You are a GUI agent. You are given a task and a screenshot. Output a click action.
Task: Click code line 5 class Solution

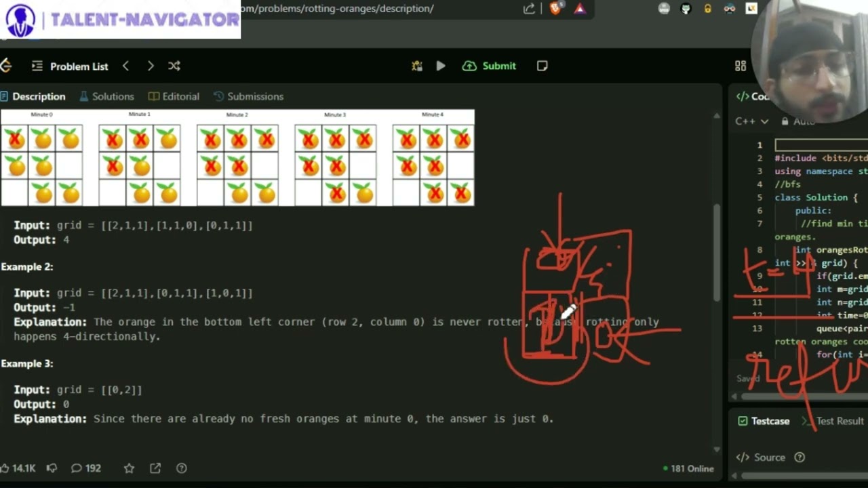(x=816, y=197)
